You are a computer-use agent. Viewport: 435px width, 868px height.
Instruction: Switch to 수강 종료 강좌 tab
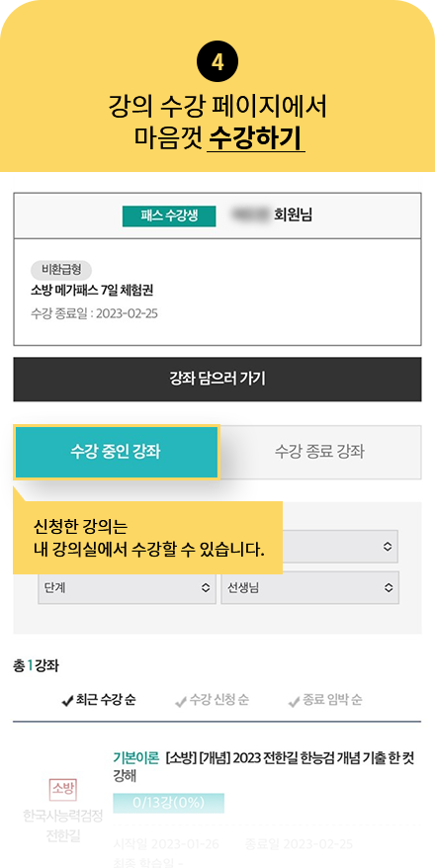tap(320, 452)
